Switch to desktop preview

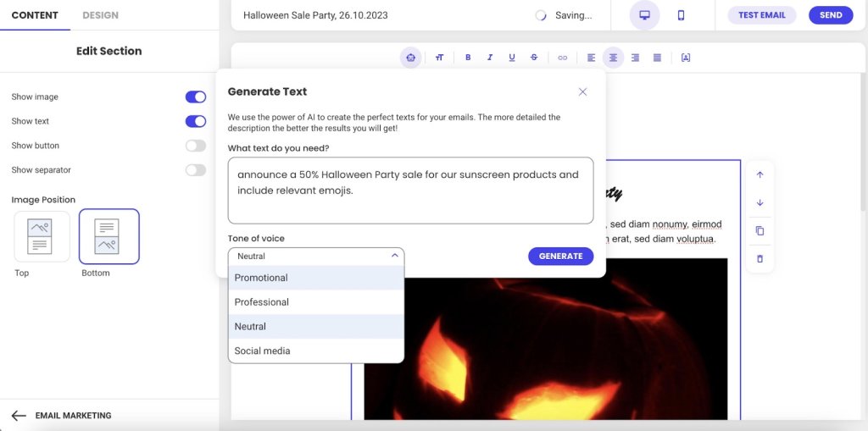(644, 15)
